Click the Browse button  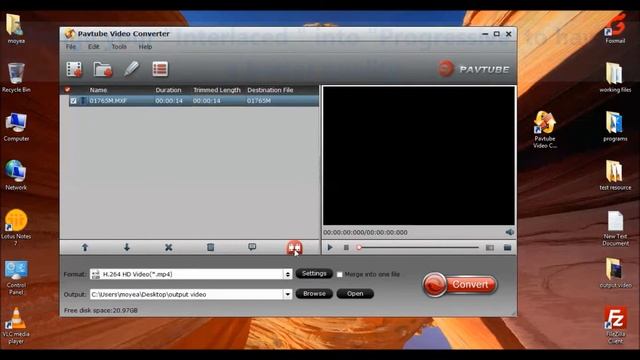314,293
